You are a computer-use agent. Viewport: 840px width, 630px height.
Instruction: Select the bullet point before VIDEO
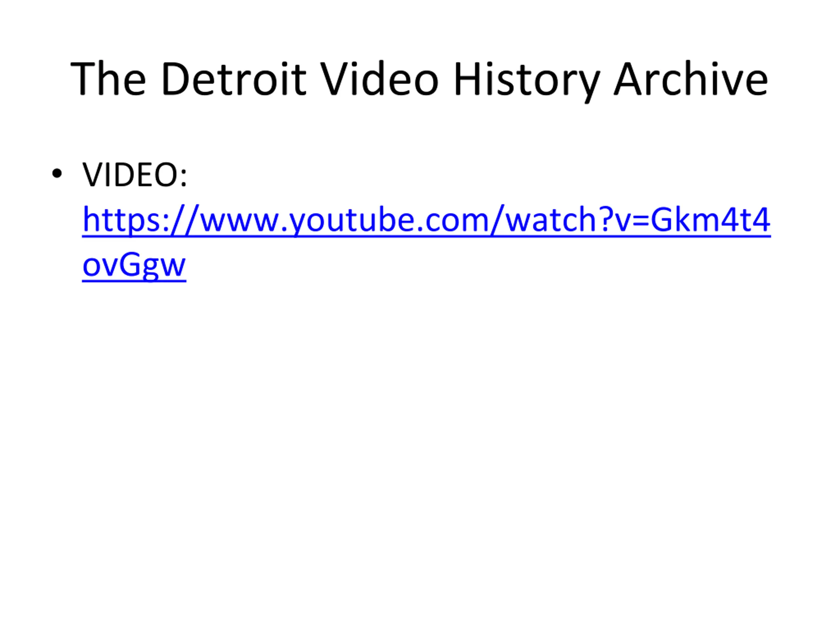(x=57, y=174)
